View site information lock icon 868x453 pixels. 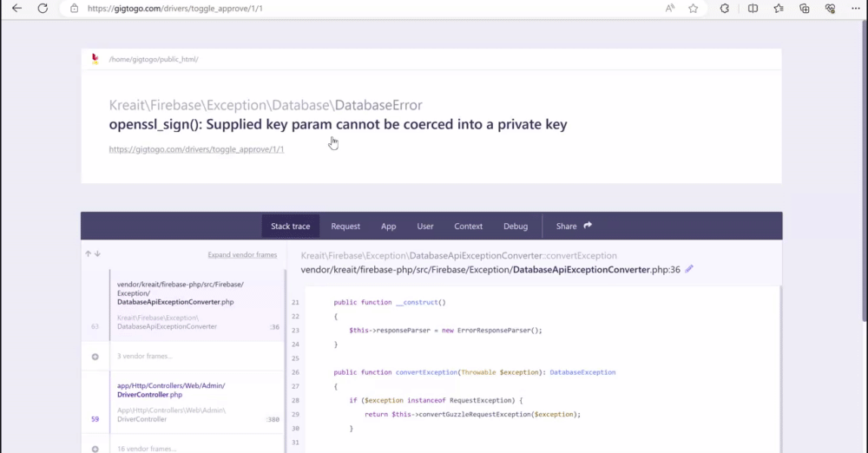(74, 9)
